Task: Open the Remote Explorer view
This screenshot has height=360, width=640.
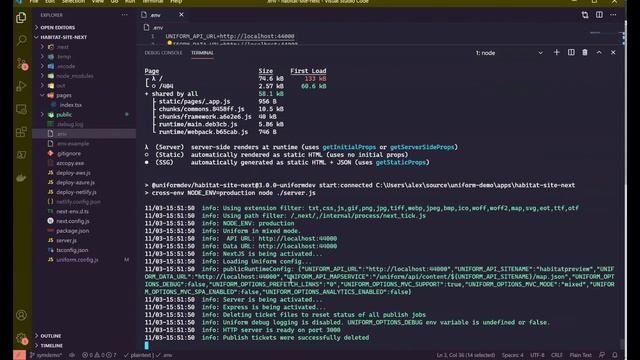Action: click(x=21, y=109)
